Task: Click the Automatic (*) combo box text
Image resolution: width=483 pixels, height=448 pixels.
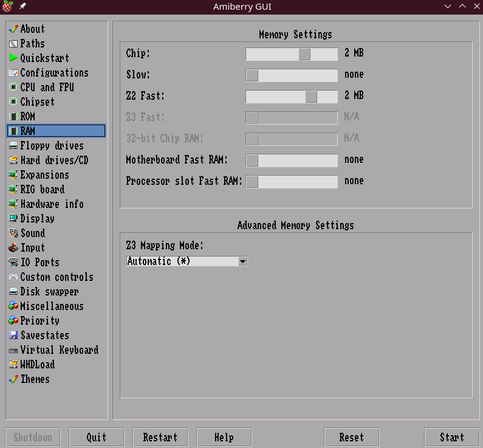Action: [x=159, y=261]
